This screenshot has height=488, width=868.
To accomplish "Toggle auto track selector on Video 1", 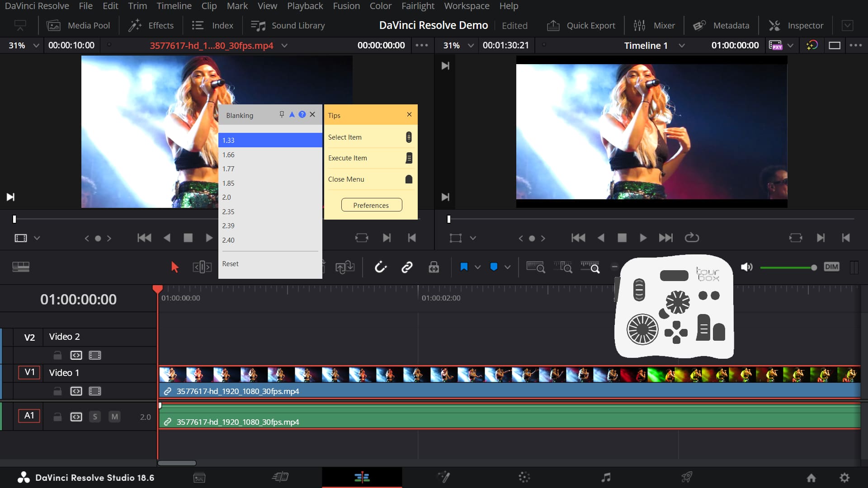I will 76,391.
